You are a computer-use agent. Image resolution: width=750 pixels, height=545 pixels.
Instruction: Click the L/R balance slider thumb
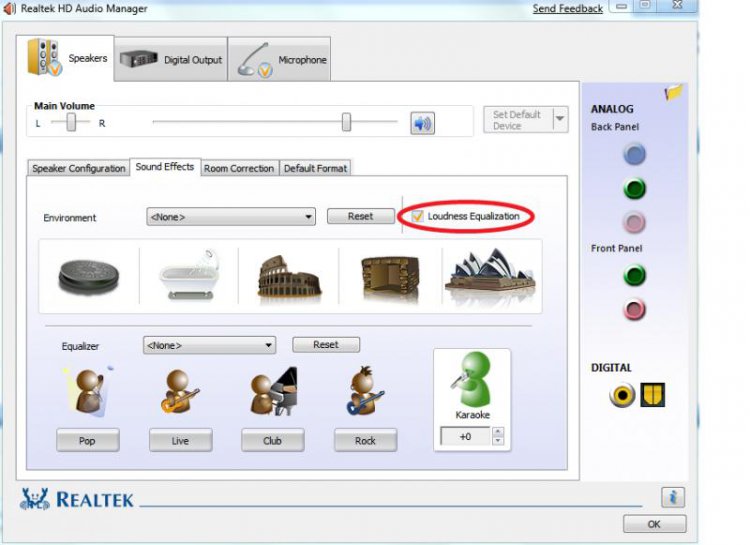71,122
